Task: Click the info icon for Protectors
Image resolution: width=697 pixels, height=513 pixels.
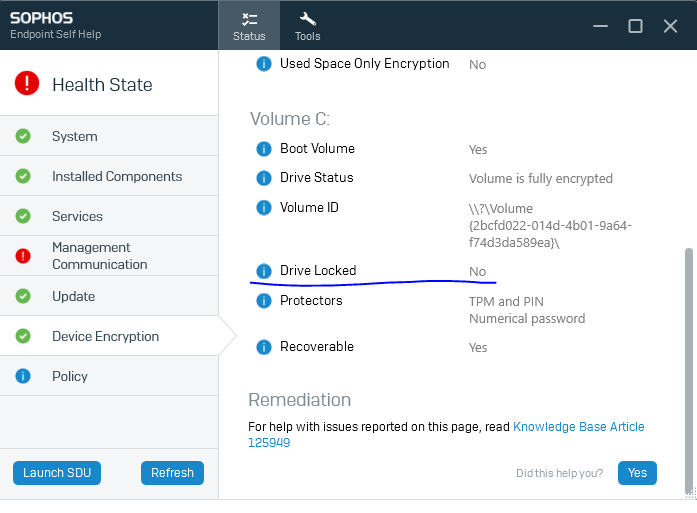Action: [x=264, y=301]
